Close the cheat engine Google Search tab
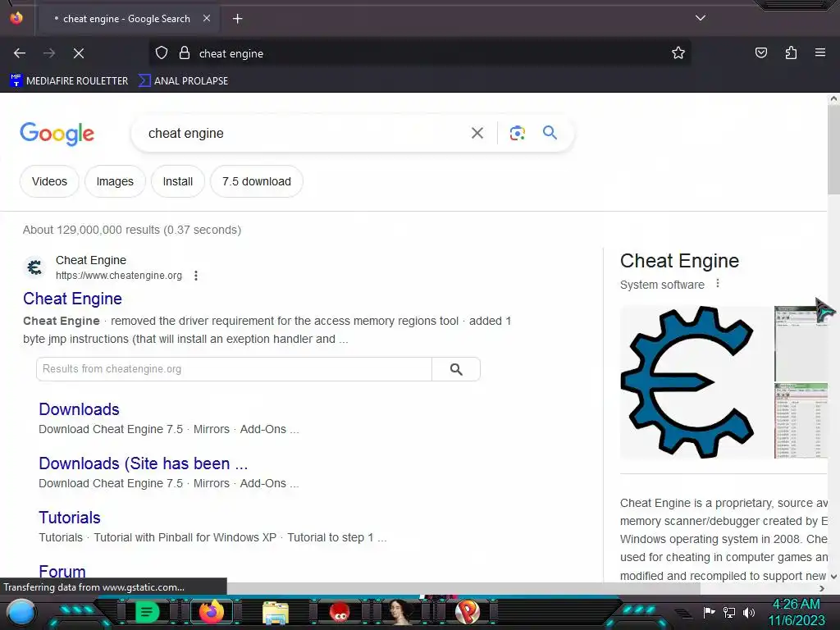This screenshot has width=840, height=630. click(207, 18)
